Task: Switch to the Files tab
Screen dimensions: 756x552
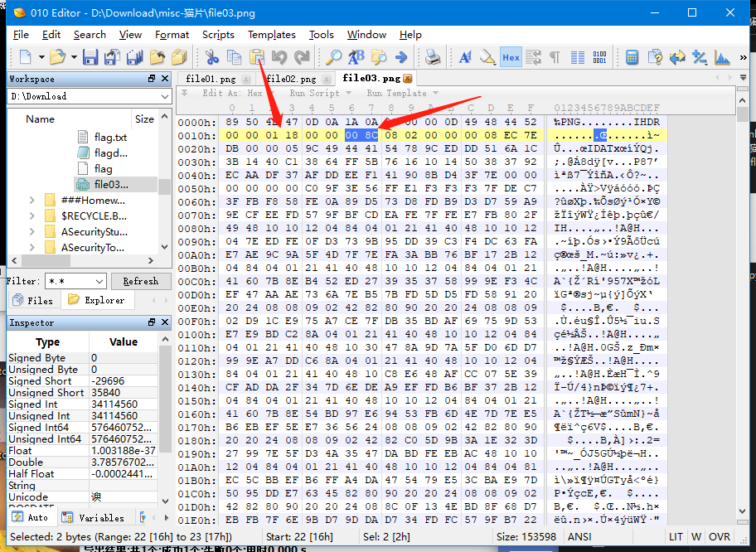Action: [x=33, y=300]
